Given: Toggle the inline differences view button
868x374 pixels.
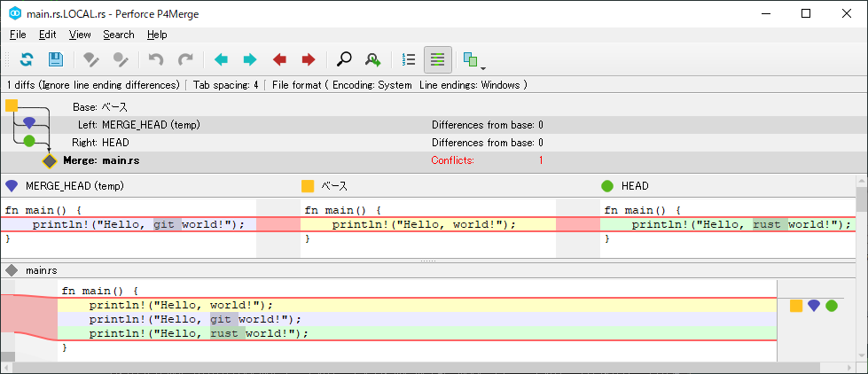Looking at the screenshot, I should [x=438, y=59].
